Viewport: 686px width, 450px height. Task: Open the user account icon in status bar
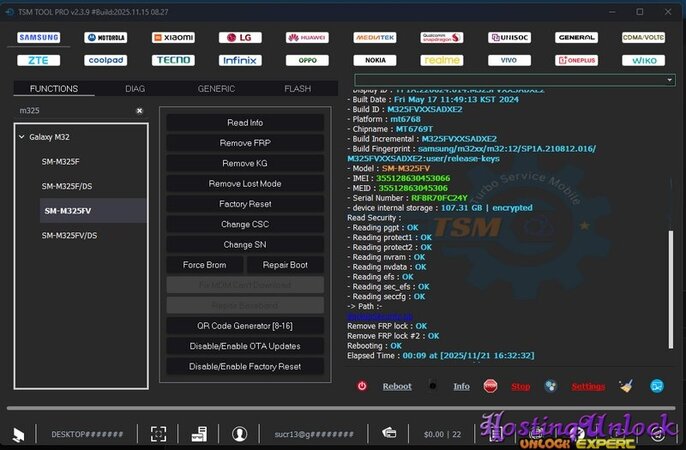(x=240, y=434)
